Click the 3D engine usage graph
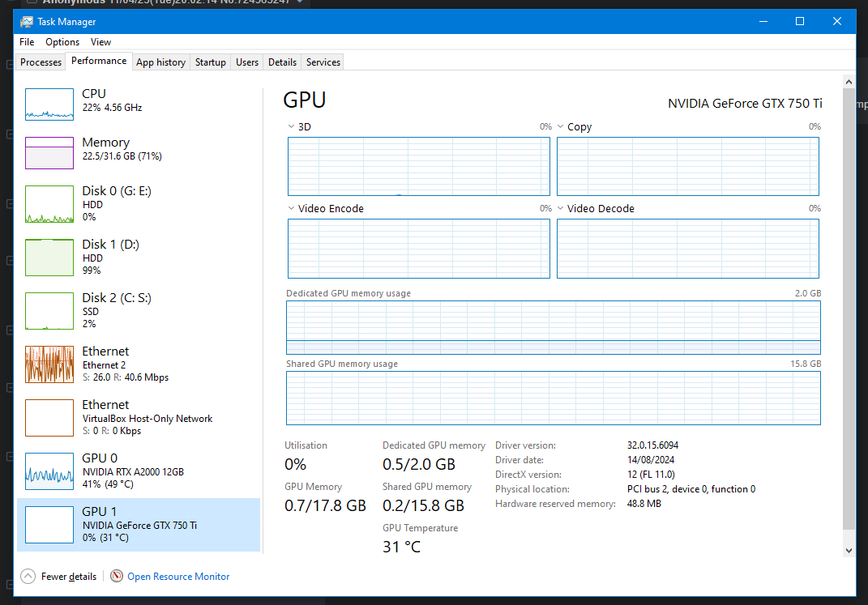 pyautogui.click(x=418, y=167)
